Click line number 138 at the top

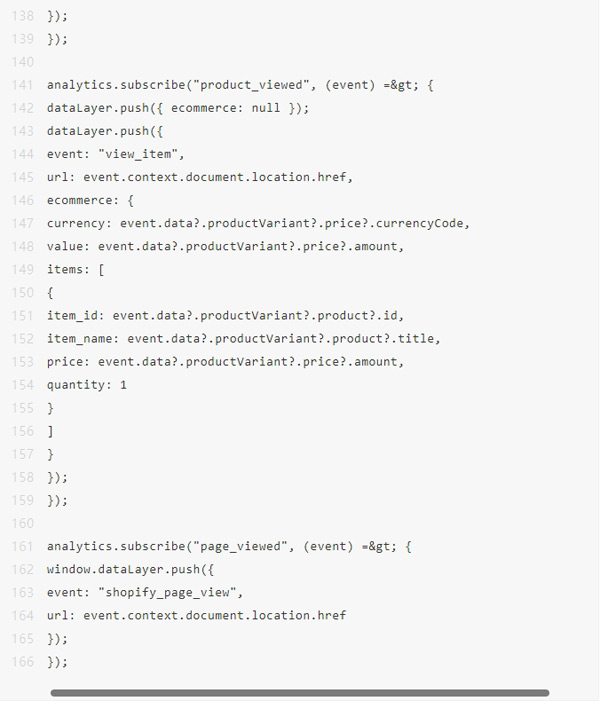point(22,16)
